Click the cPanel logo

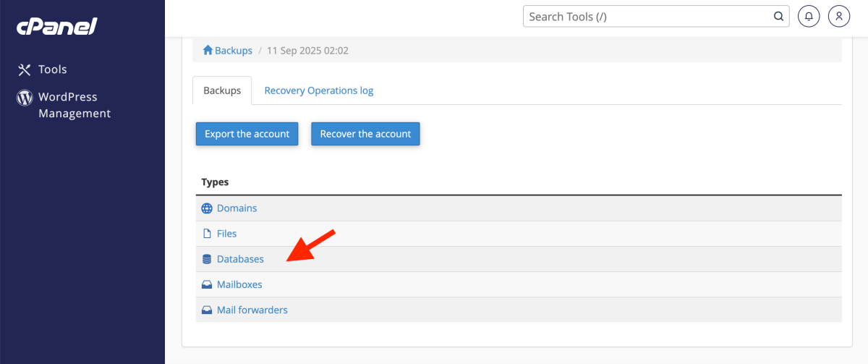[x=57, y=27]
